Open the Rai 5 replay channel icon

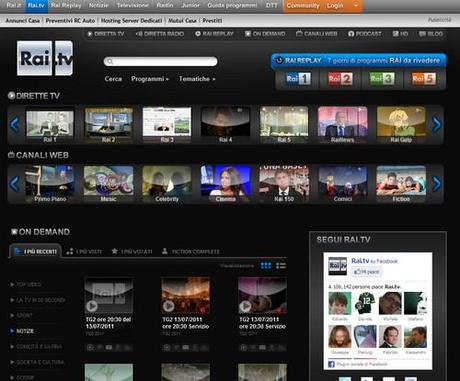point(424,79)
